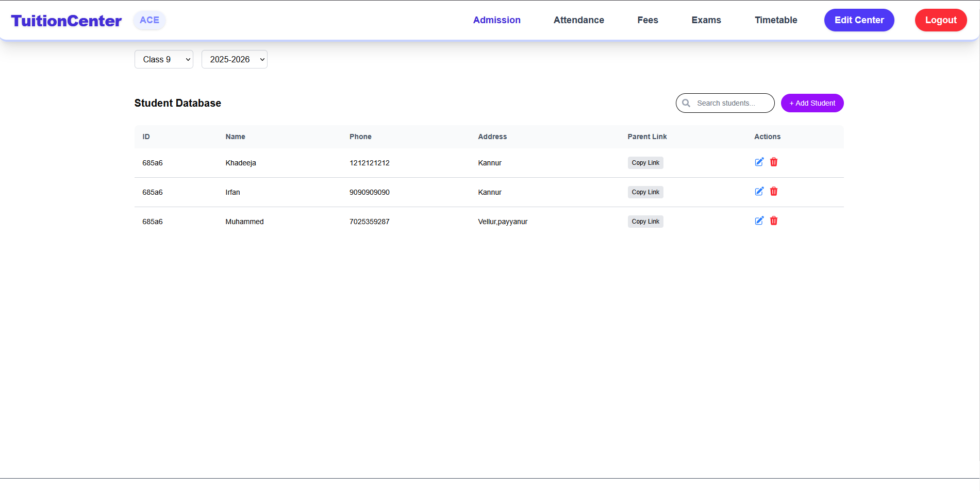Expand the 2025-2026 academic year dropdown
Image resolution: width=980 pixels, height=491 pixels.
(234, 59)
